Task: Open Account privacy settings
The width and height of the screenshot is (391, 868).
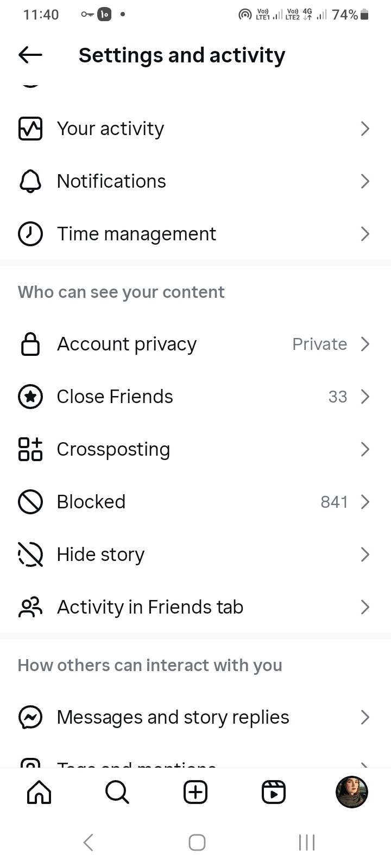Action: pyautogui.click(x=127, y=344)
